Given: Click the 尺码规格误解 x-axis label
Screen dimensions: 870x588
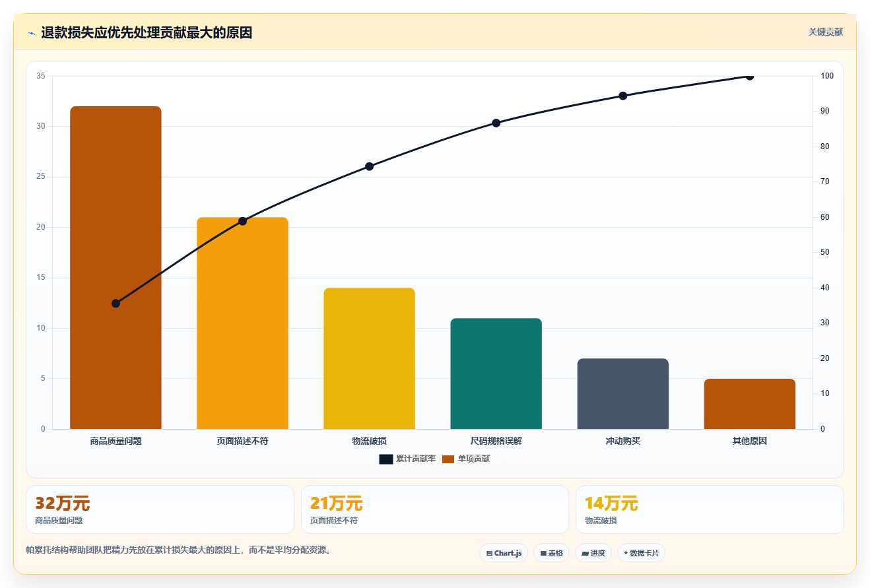Looking at the screenshot, I should [x=496, y=441].
